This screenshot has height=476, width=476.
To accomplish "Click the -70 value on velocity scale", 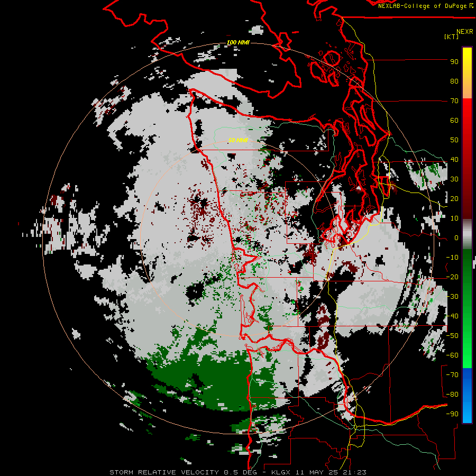I will pyautogui.click(x=452, y=375).
